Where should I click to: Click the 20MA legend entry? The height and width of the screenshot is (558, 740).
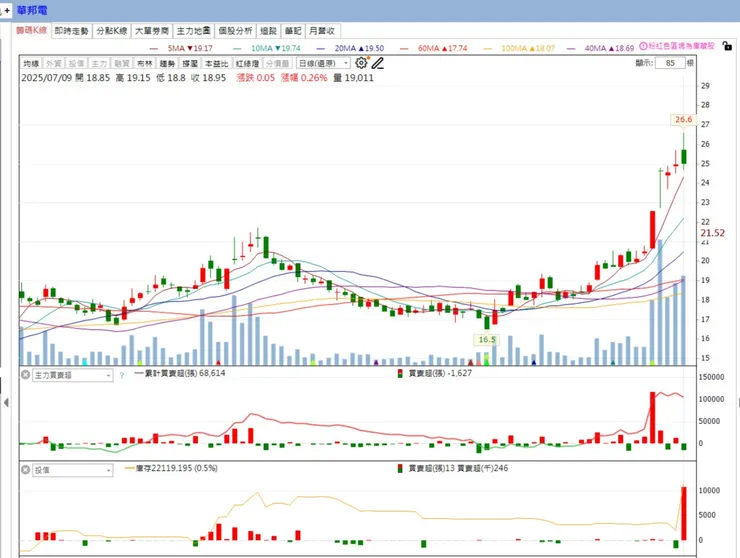coord(351,48)
